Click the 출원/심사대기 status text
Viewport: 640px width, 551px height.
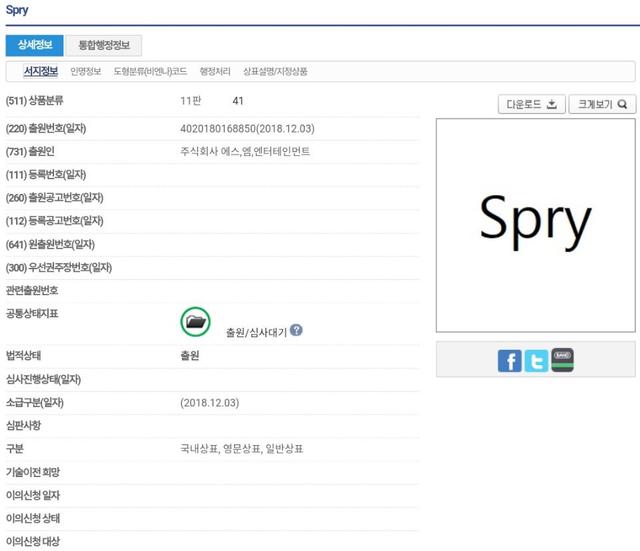tap(256, 332)
